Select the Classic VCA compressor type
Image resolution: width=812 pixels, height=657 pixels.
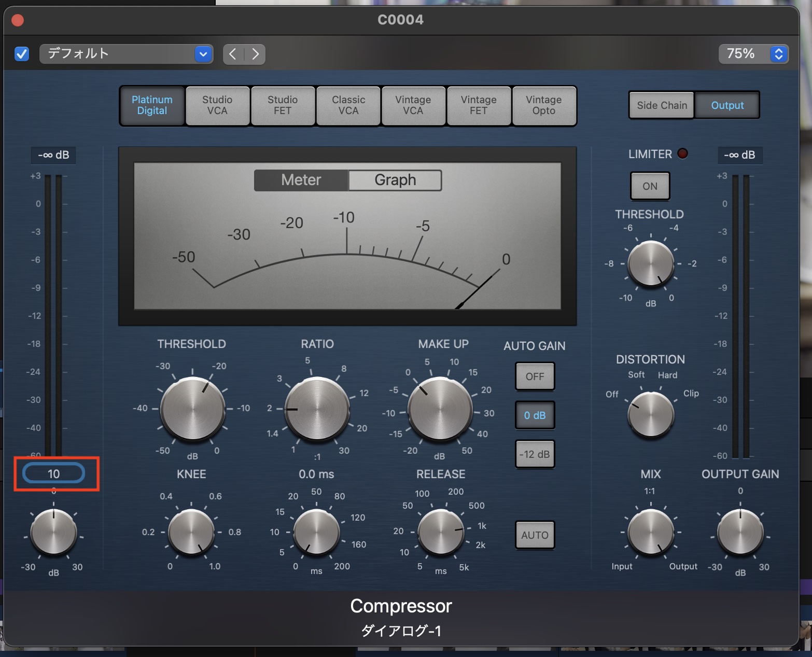[x=348, y=105]
